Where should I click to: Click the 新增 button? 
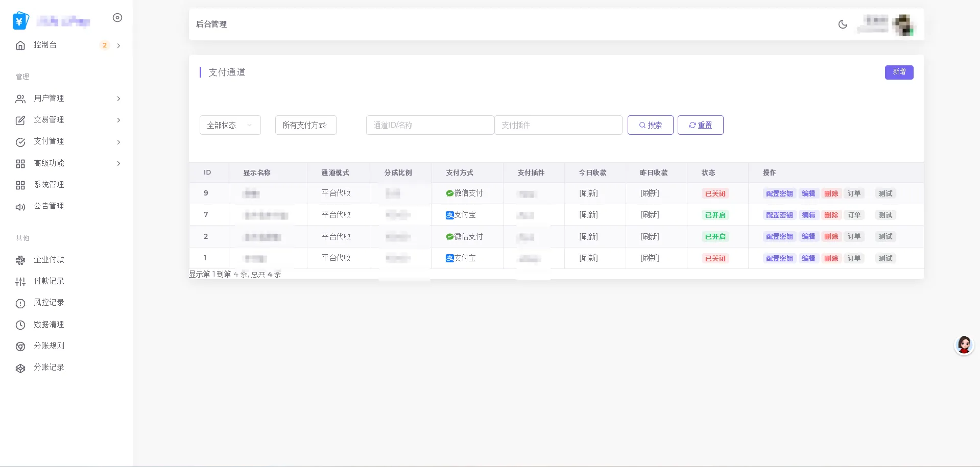pos(899,72)
